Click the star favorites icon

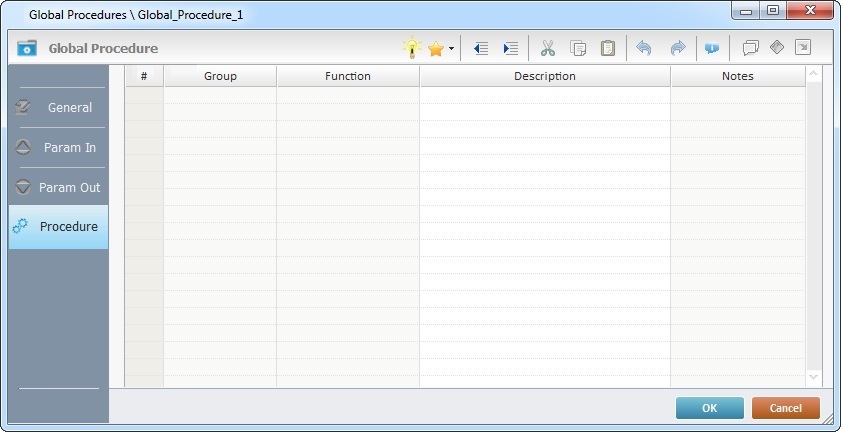point(436,48)
